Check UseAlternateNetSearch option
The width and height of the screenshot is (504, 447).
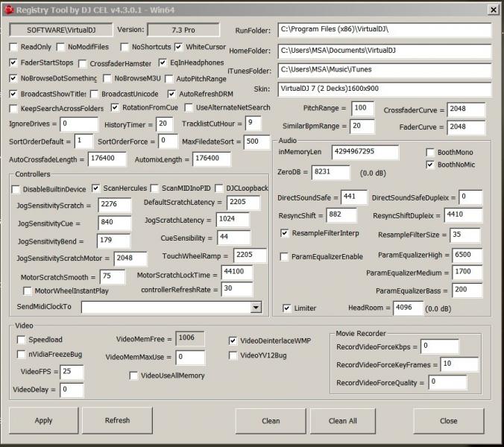189,107
